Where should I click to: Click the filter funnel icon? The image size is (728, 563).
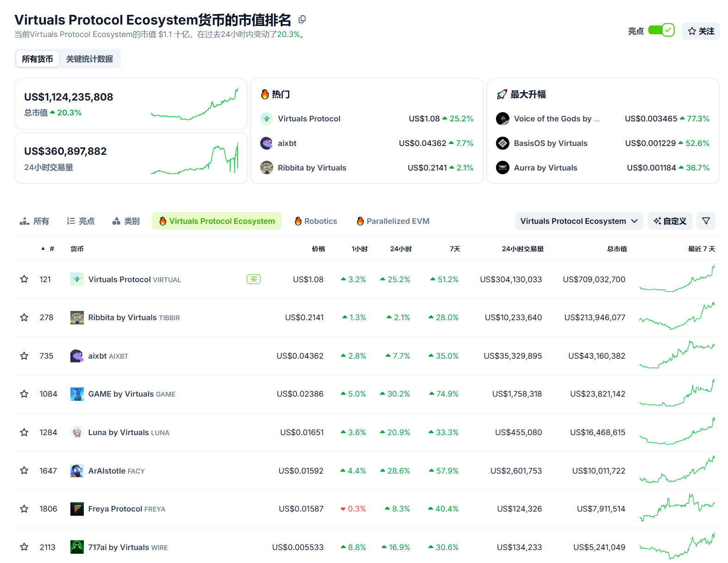click(x=706, y=221)
